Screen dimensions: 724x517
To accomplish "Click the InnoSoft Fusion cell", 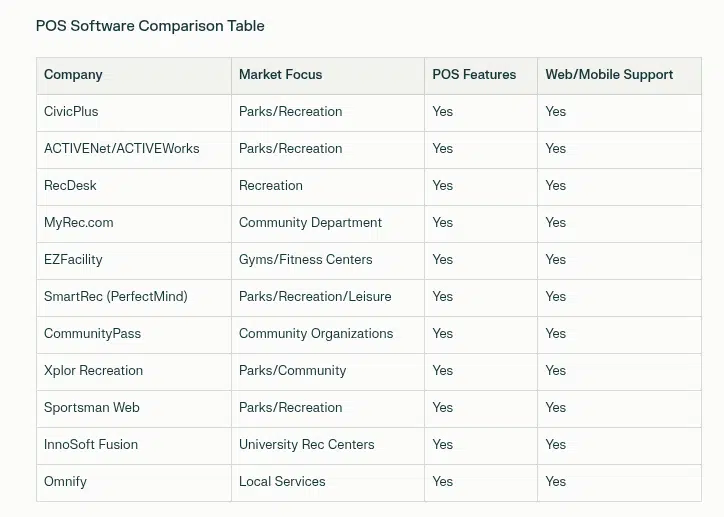I will 91,445.
